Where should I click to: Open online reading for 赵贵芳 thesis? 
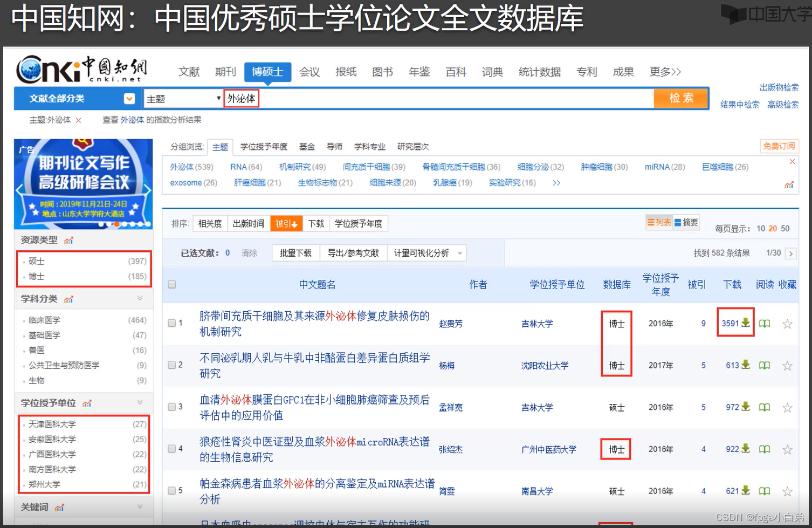click(765, 324)
